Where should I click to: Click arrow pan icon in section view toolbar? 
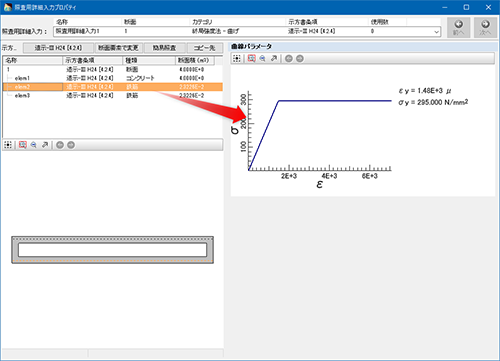(x=45, y=145)
